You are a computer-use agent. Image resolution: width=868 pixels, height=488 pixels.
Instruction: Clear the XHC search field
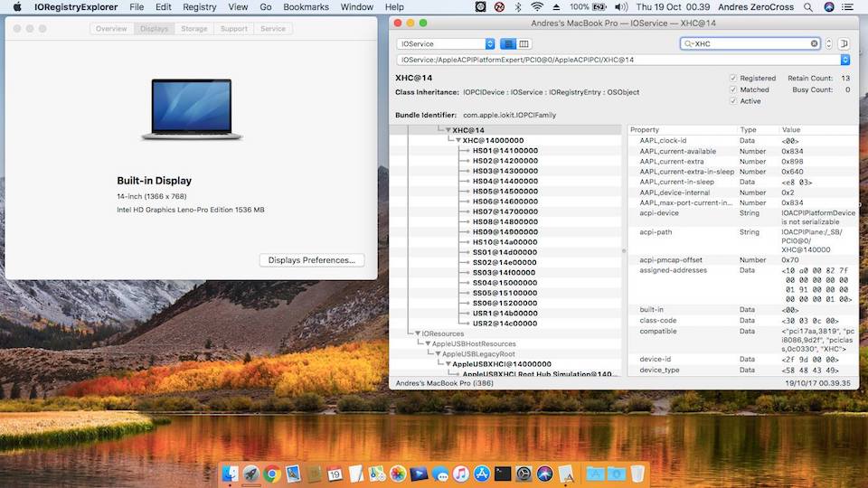click(814, 43)
